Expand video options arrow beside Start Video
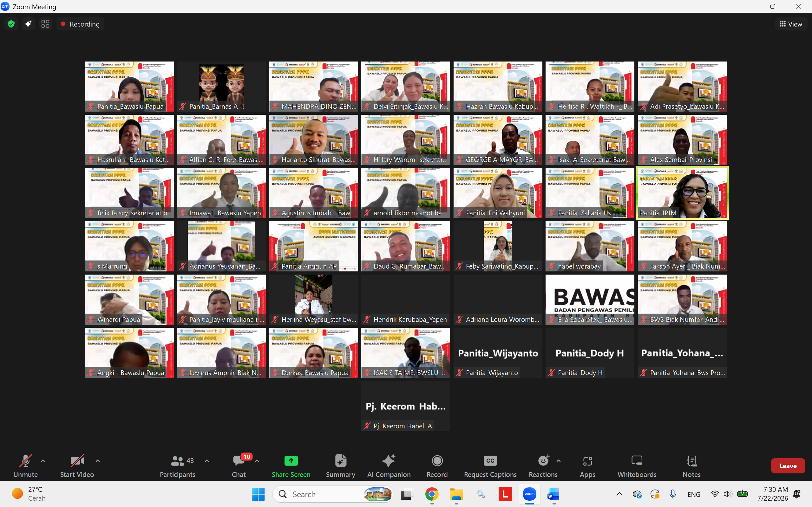This screenshot has height=507, width=812. 98,461
